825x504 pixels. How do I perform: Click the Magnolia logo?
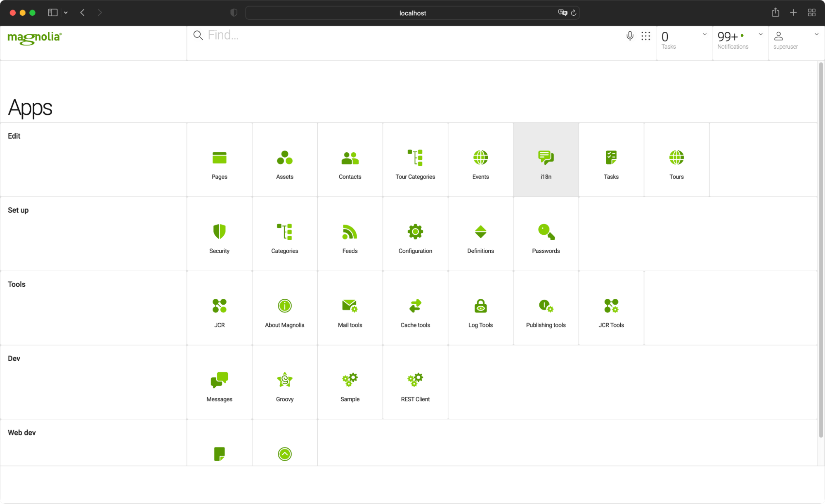pyautogui.click(x=35, y=38)
